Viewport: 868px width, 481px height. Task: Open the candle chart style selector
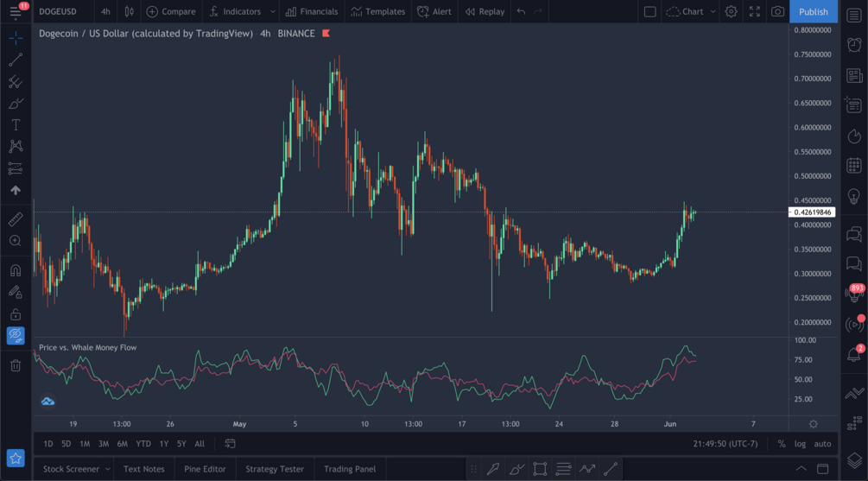click(129, 11)
